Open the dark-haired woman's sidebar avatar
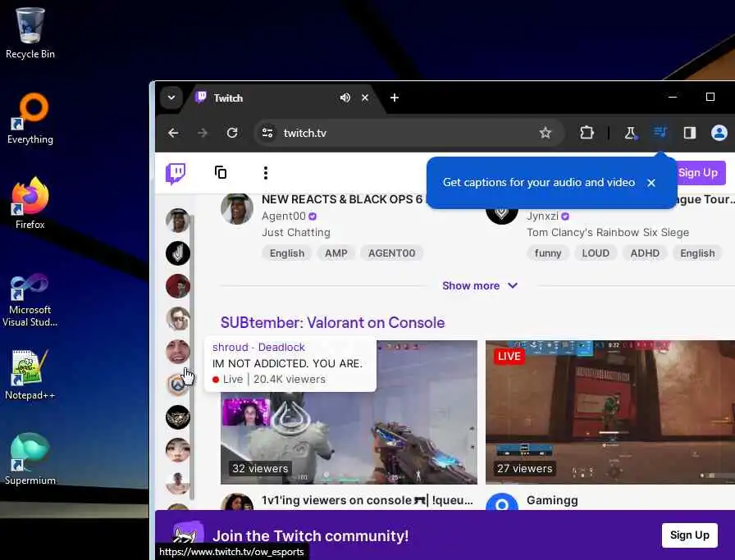The height and width of the screenshot is (560, 735). (x=178, y=450)
